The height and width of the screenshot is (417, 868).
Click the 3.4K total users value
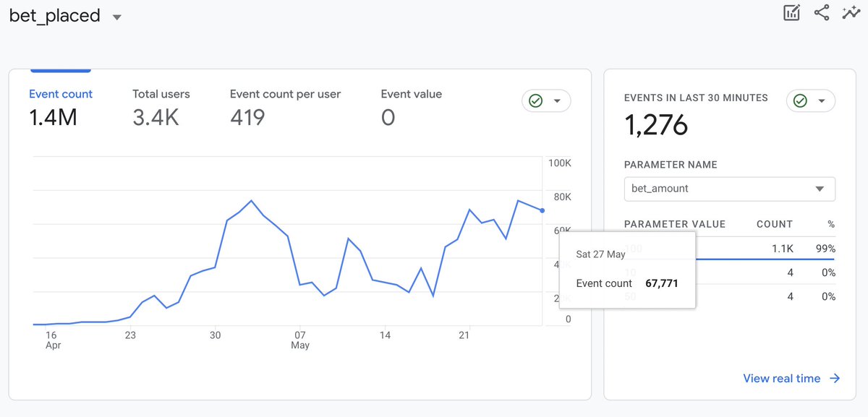pyautogui.click(x=156, y=117)
